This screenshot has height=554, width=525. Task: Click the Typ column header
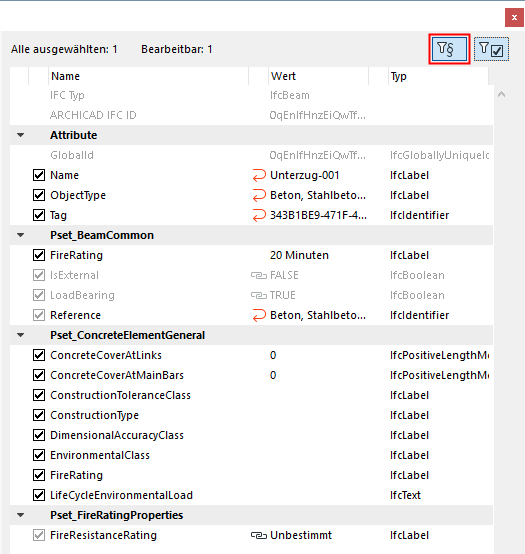pyautogui.click(x=438, y=76)
